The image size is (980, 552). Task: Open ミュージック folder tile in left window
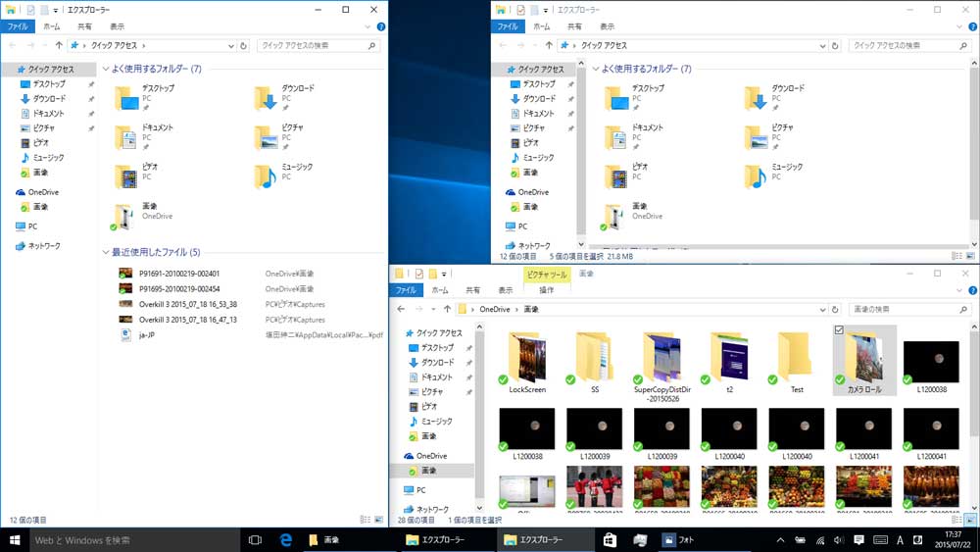coord(285,176)
